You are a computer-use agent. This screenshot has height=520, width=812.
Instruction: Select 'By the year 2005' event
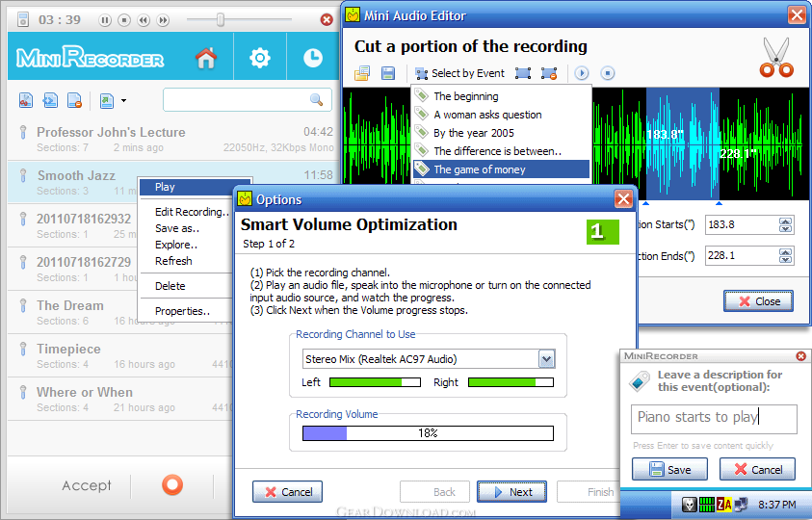(501, 133)
